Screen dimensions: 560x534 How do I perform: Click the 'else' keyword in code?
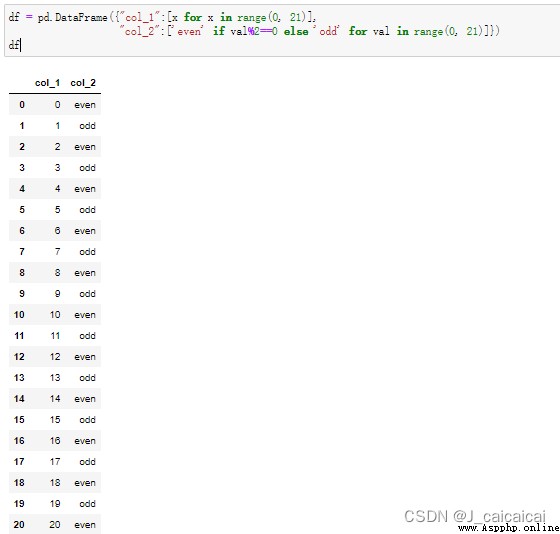pyautogui.click(x=296, y=31)
